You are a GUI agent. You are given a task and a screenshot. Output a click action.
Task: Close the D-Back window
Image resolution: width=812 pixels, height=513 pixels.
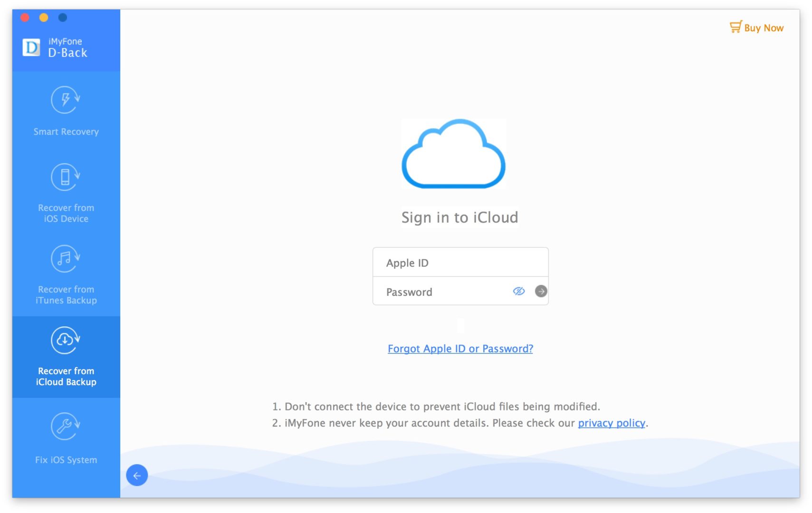[x=25, y=18]
